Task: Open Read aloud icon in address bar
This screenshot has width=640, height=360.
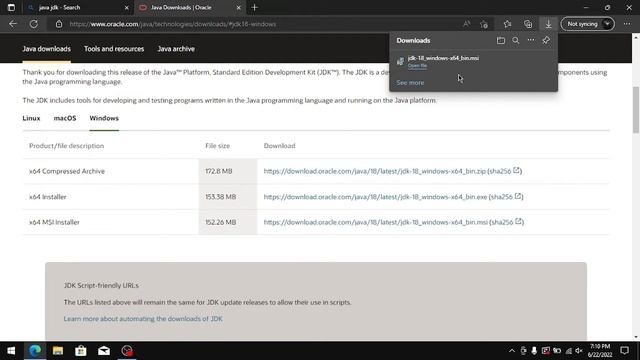Action: click(x=466, y=24)
